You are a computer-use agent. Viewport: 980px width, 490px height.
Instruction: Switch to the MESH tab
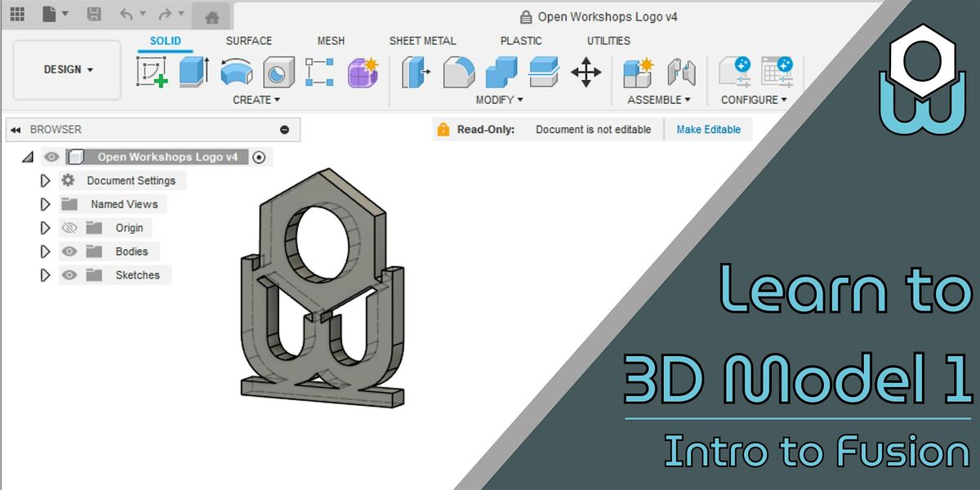coord(331,41)
